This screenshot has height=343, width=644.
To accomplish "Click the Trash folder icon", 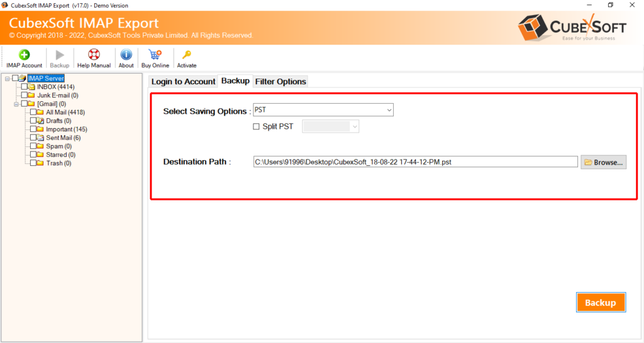I will (x=40, y=163).
